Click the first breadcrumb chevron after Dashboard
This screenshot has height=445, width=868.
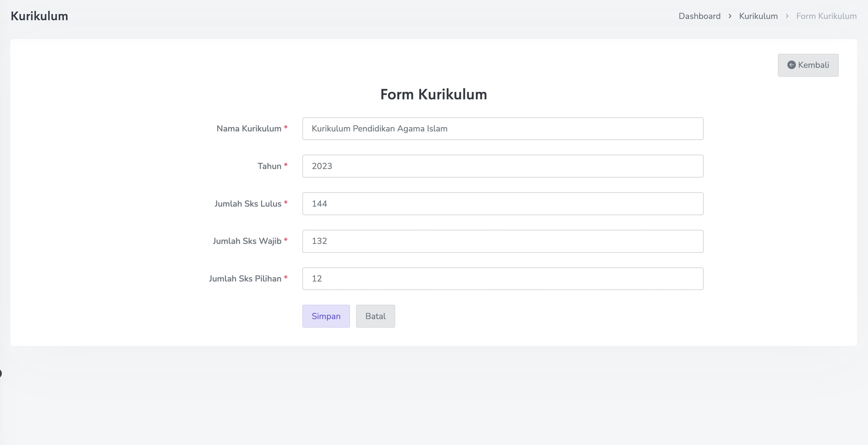click(x=730, y=16)
